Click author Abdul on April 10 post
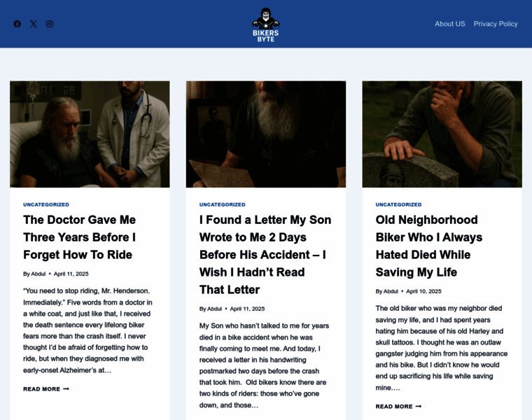 391,291
